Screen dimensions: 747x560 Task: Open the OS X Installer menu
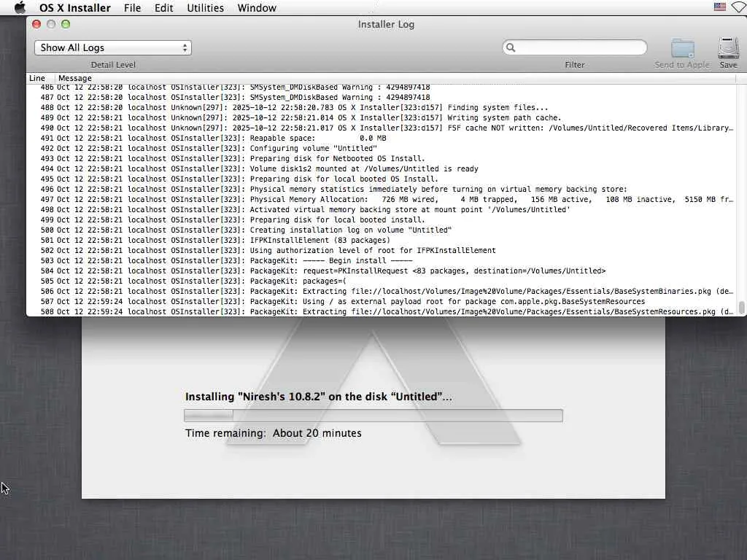point(75,8)
